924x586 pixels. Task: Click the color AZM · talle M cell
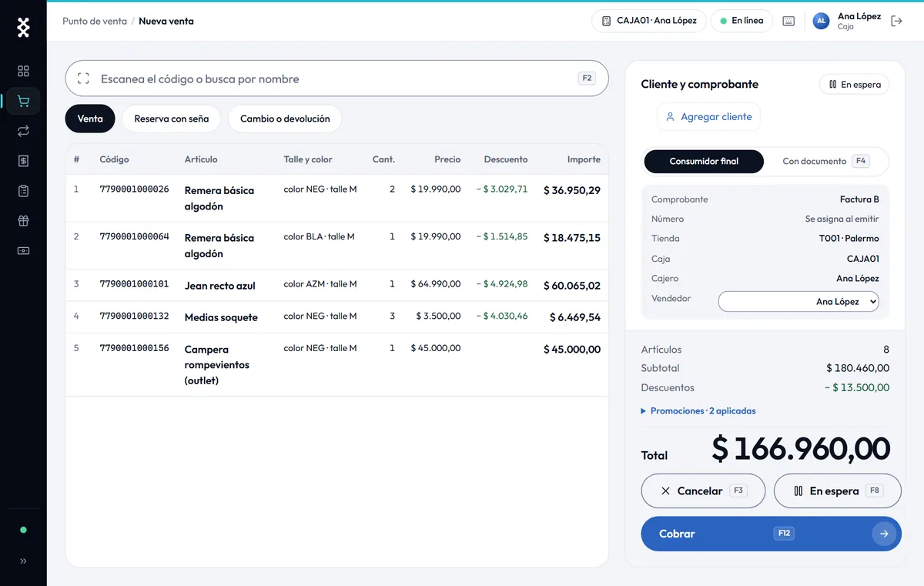point(320,284)
